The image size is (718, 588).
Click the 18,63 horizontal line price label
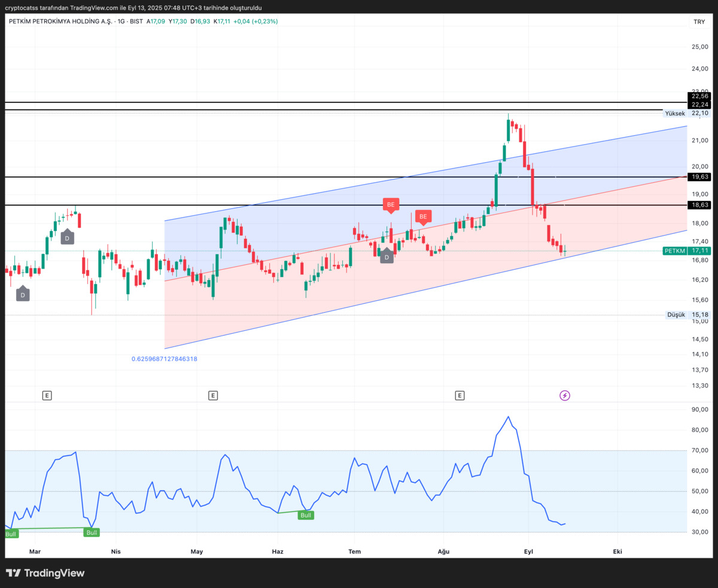pyautogui.click(x=699, y=205)
